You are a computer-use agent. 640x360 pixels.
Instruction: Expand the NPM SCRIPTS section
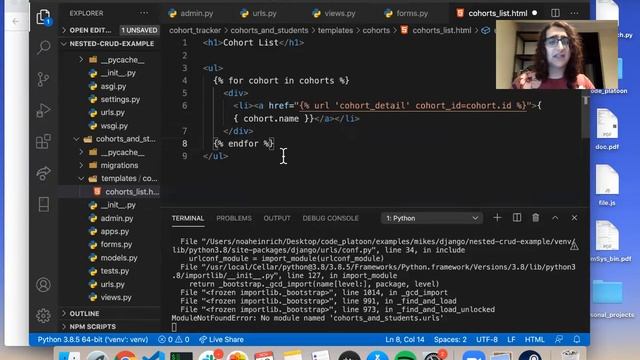[92, 327]
